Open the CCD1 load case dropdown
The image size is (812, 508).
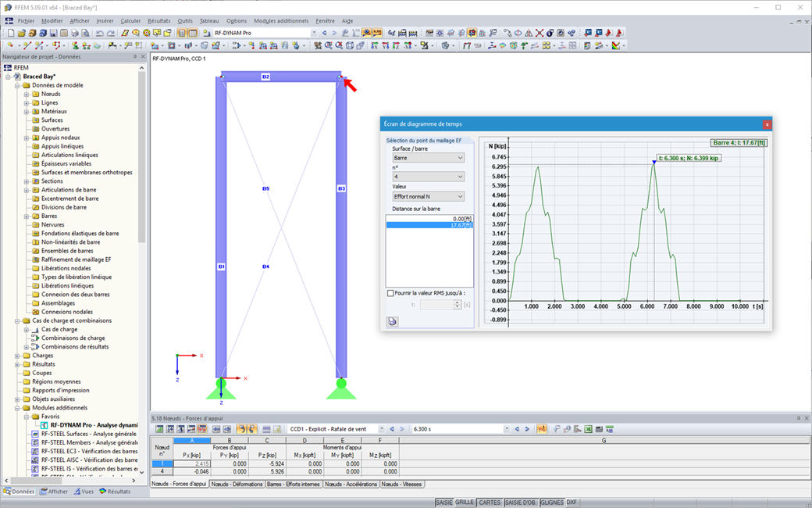[379, 429]
